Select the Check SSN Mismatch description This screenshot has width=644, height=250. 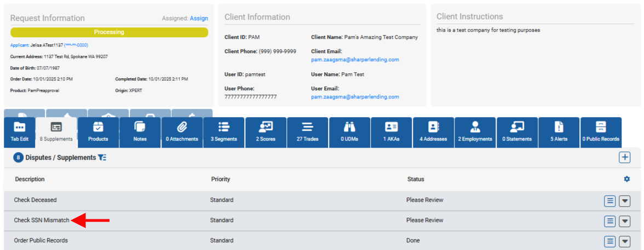pos(42,220)
